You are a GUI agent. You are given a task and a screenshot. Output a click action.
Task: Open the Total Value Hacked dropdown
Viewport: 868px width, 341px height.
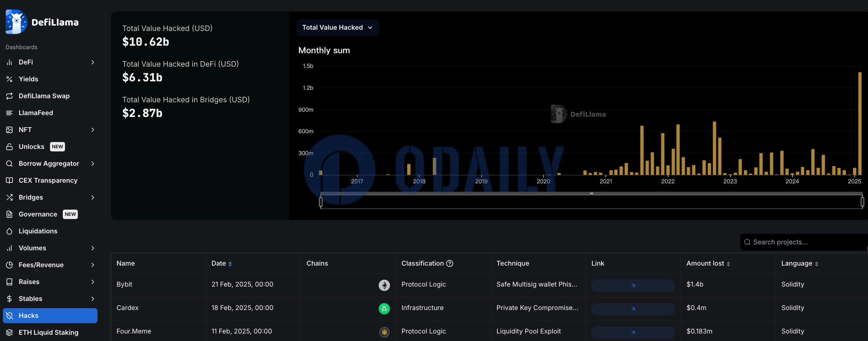(337, 27)
